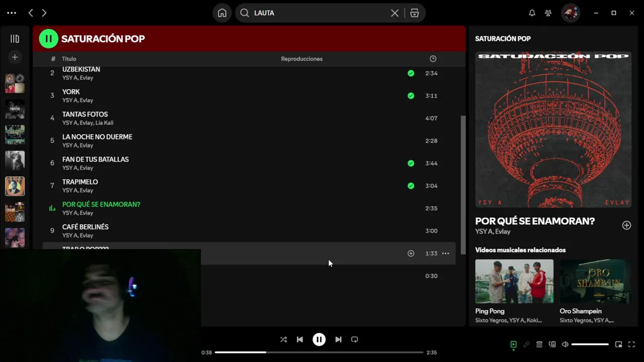Pause the album with the green header button
Screen dimensions: 644x362
point(49,39)
